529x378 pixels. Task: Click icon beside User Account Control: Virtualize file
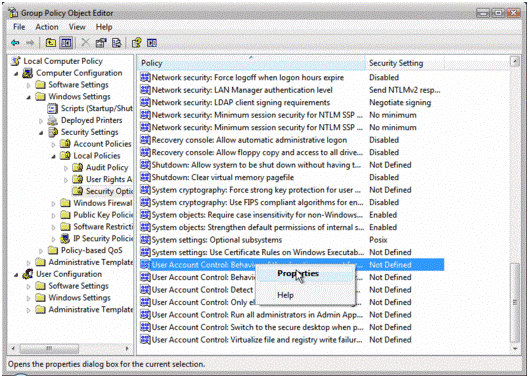point(145,340)
